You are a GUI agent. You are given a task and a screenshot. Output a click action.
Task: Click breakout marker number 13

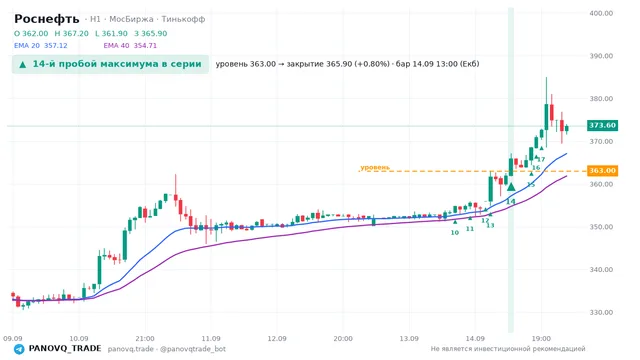coord(490,225)
